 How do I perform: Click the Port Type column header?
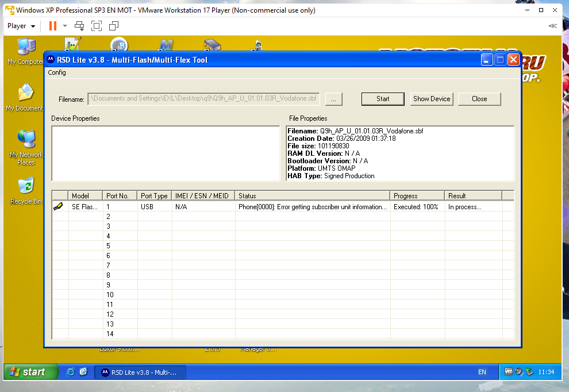click(154, 196)
